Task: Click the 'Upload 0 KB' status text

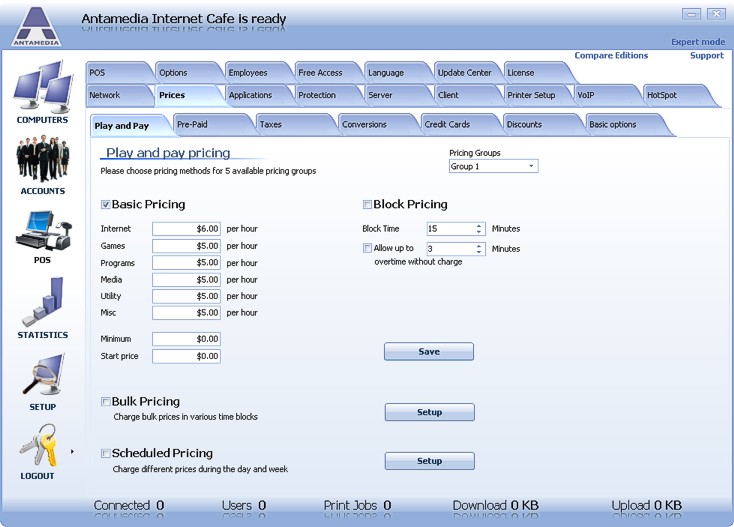Action: point(646,505)
